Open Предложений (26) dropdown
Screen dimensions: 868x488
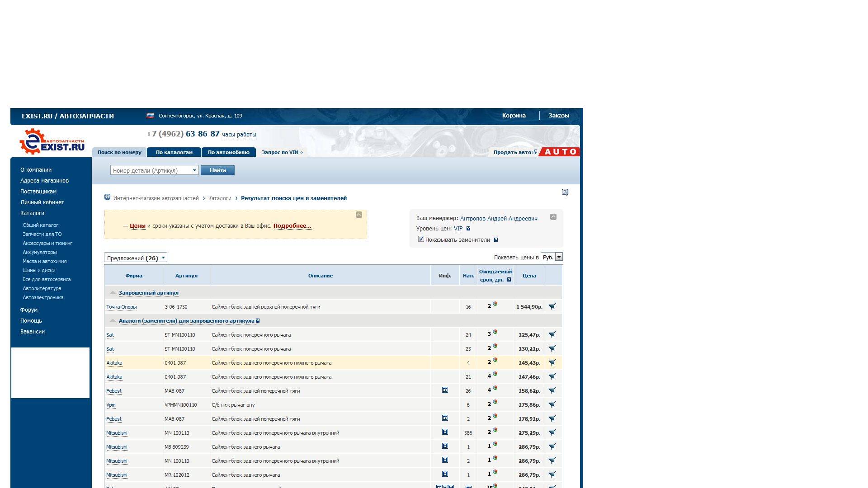(x=136, y=258)
